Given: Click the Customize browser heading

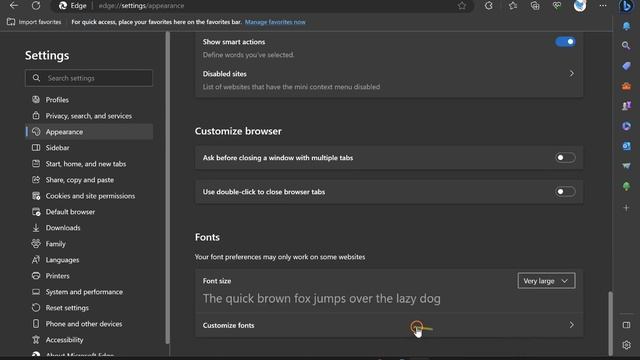Looking at the screenshot, I should click(x=238, y=131).
